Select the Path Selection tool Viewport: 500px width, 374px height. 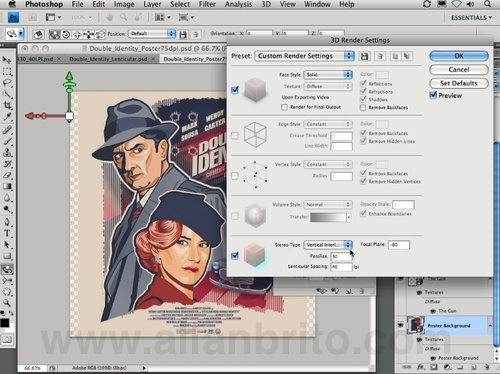[x=7, y=245]
